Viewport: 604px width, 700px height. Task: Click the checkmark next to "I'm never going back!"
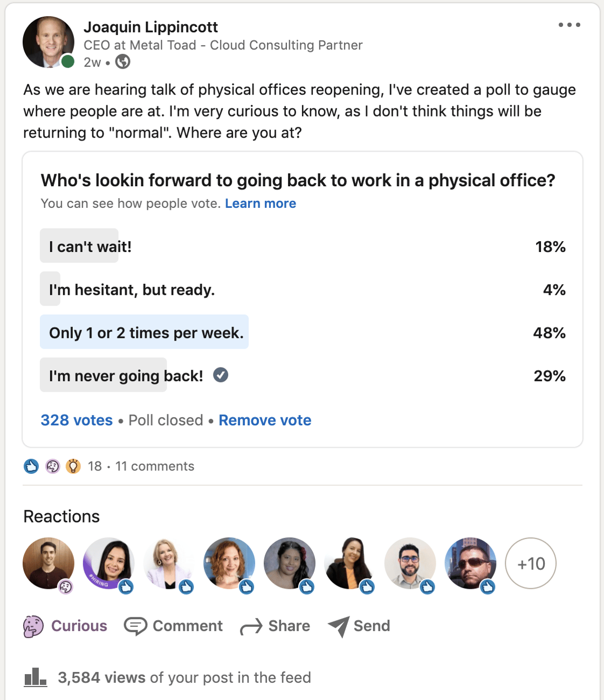[x=221, y=375]
